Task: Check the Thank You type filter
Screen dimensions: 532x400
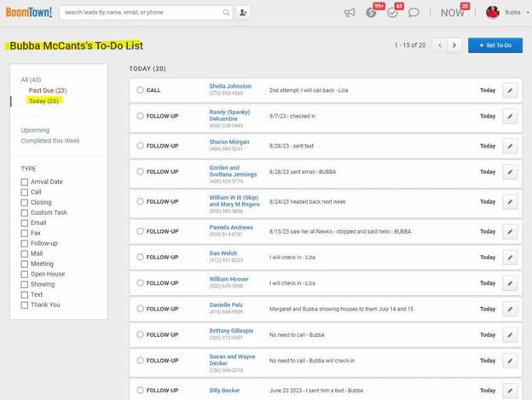Action: pos(25,305)
